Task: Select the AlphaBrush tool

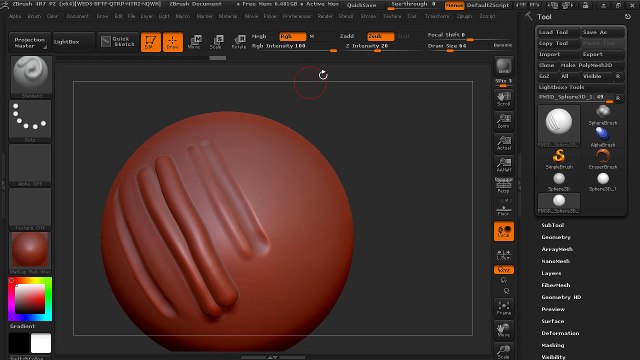Action: [603, 137]
